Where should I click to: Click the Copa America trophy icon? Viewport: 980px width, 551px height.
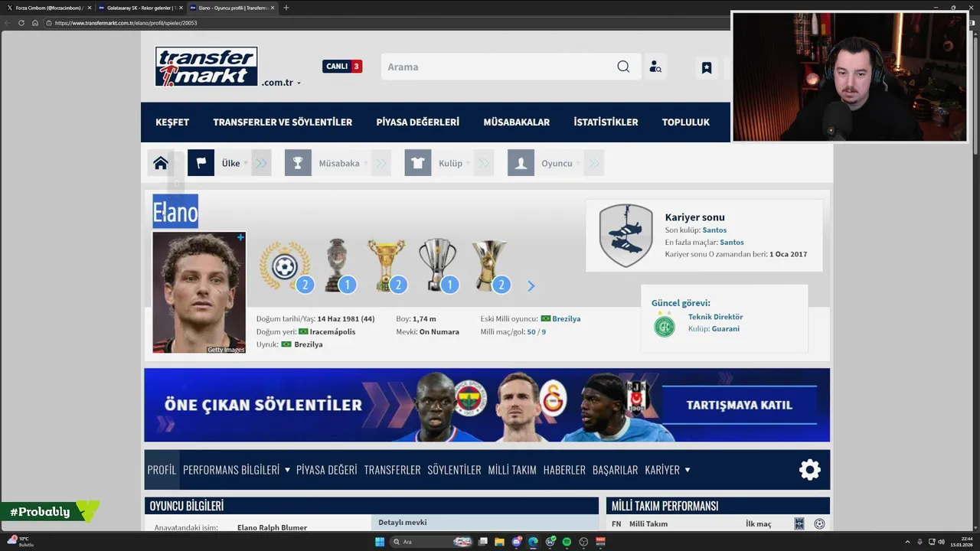coord(337,266)
